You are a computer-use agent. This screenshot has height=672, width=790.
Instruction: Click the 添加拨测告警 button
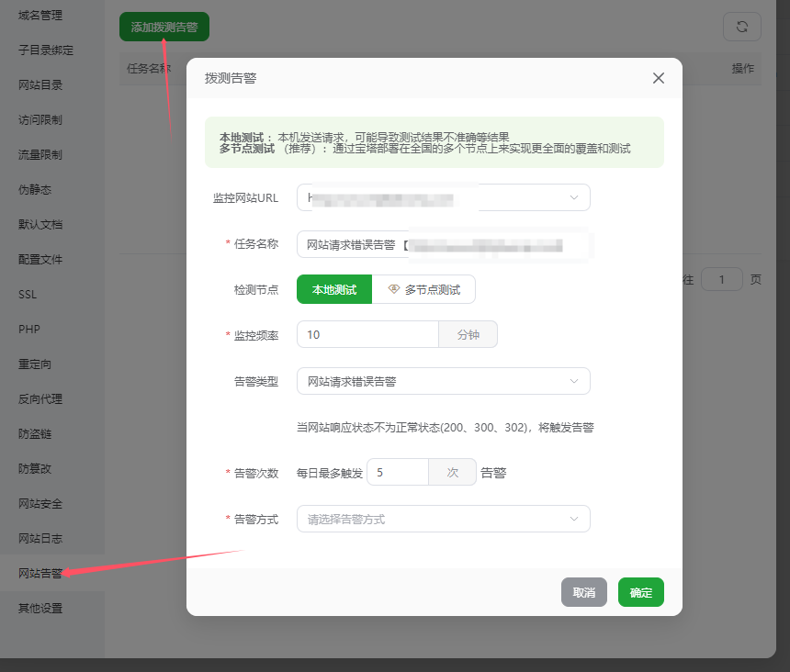click(164, 27)
